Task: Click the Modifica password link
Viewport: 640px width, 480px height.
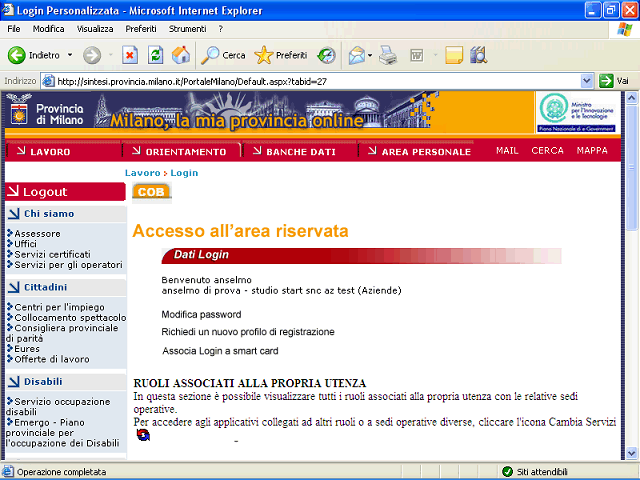Action: pos(201,314)
